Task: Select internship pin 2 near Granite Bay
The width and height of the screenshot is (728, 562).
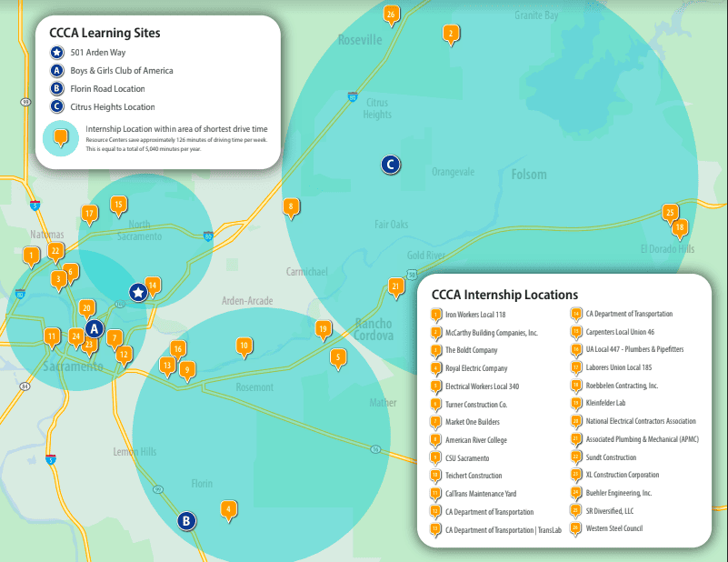Action: pyautogui.click(x=450, y=34)
